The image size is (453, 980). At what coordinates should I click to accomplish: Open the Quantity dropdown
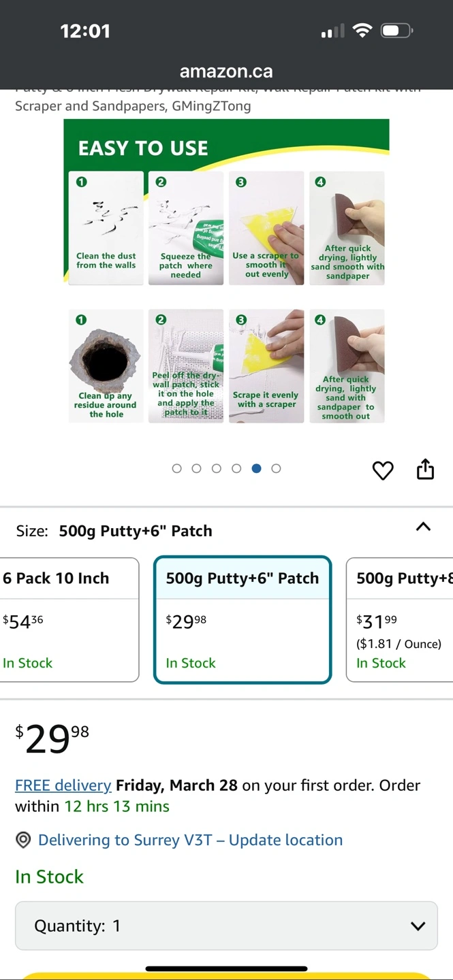point(226,926)
